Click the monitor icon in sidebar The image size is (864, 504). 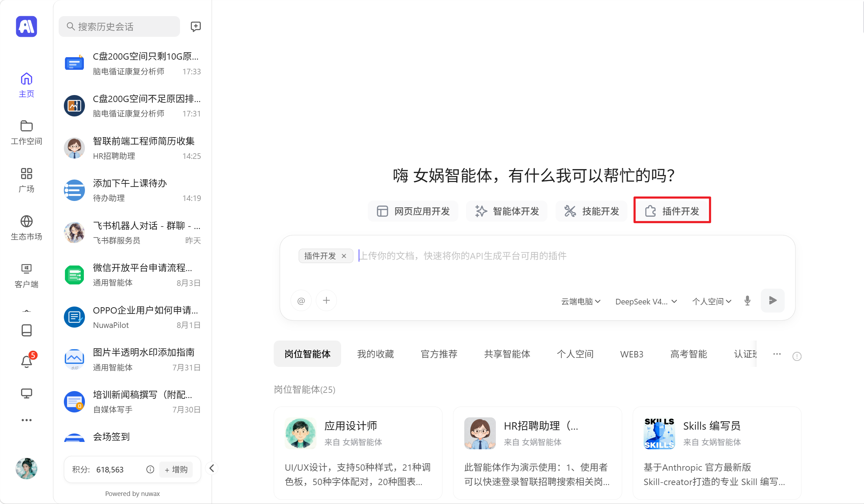tap(26, 393)
